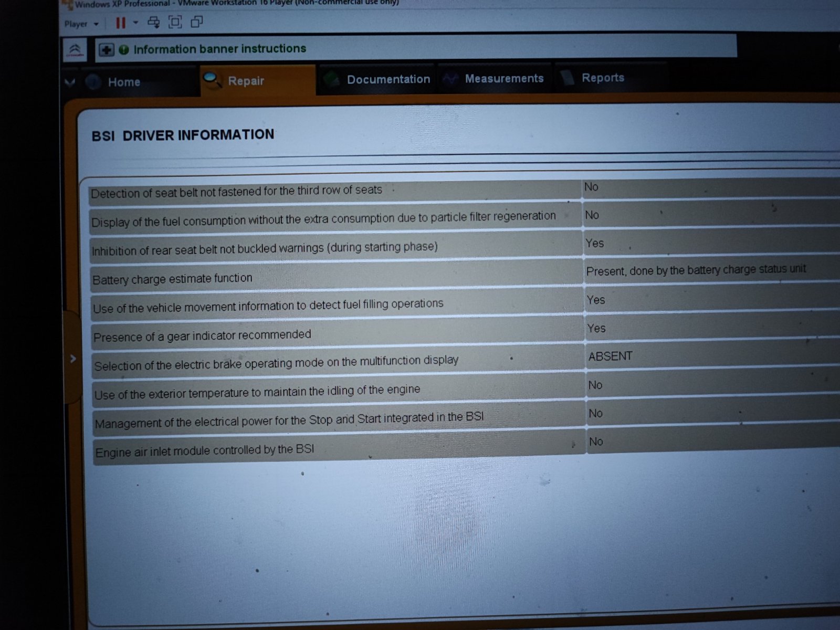Viewport: 840px width, 630px height.
Task: Click 'Yes' value for rear seat belt inhibition
Action: pos(595,243)
